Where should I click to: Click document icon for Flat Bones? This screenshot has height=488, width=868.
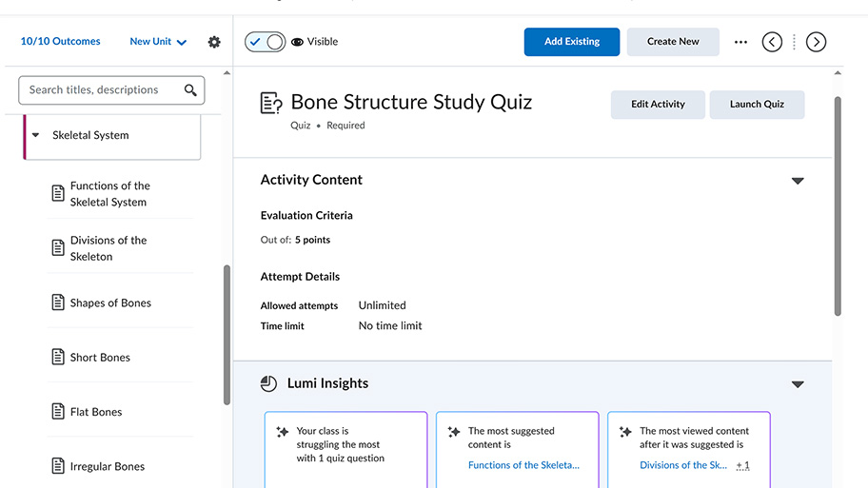click(58, 412)
